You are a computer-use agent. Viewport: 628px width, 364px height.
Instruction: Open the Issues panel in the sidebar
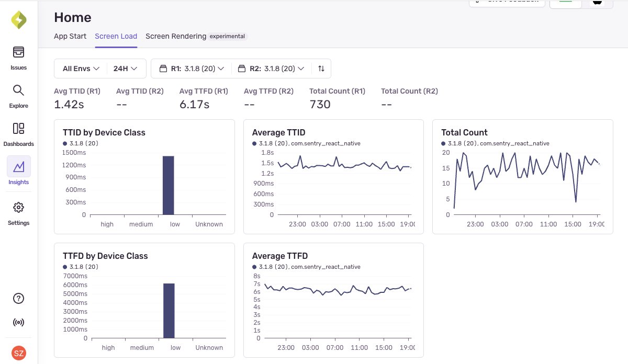(x=18, y=59)
